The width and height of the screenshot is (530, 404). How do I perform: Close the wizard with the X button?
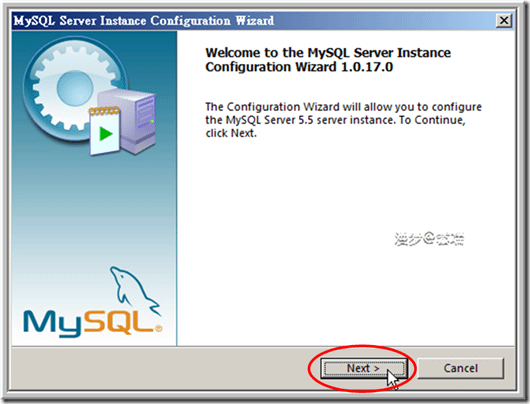[x=504, y=21]
